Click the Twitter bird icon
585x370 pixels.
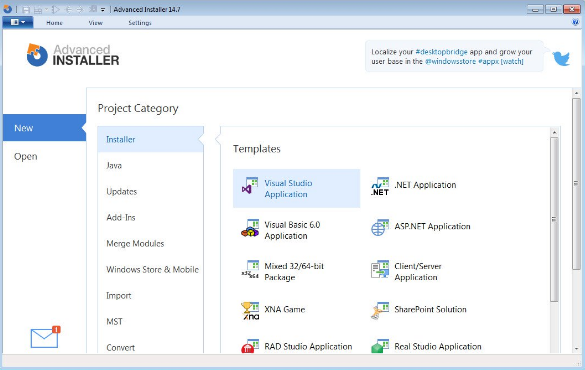561,59
